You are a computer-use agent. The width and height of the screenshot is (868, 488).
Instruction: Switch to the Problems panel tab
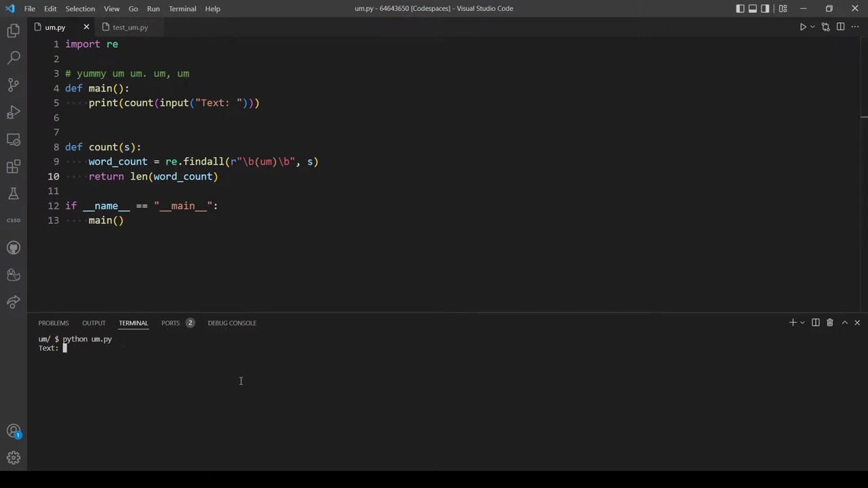[54, 323]
